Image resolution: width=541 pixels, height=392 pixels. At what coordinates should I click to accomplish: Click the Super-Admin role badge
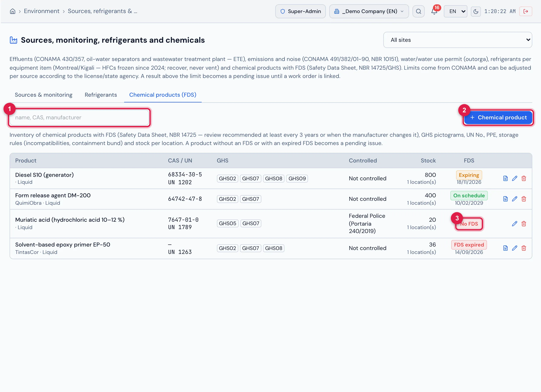[300, 11]
